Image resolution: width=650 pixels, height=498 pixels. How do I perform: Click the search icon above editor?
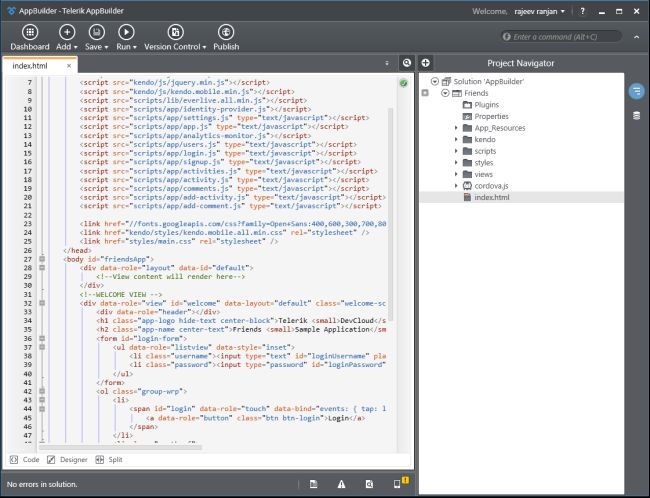(x=407, y=63)
